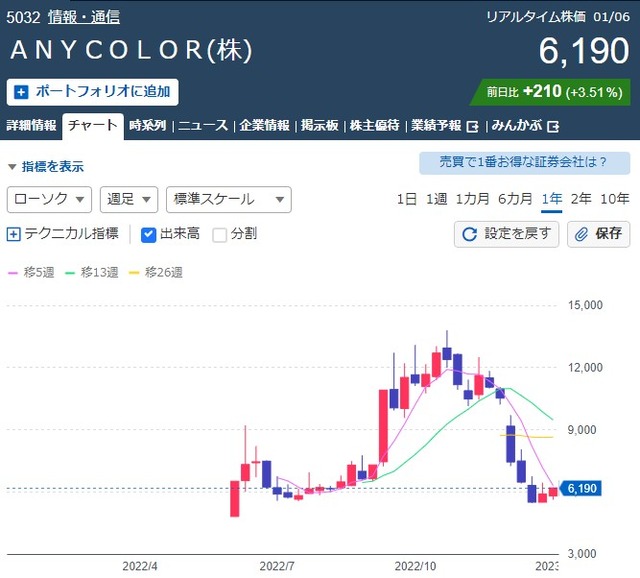Open the 標準スケール dropdown

coord(229,200)
